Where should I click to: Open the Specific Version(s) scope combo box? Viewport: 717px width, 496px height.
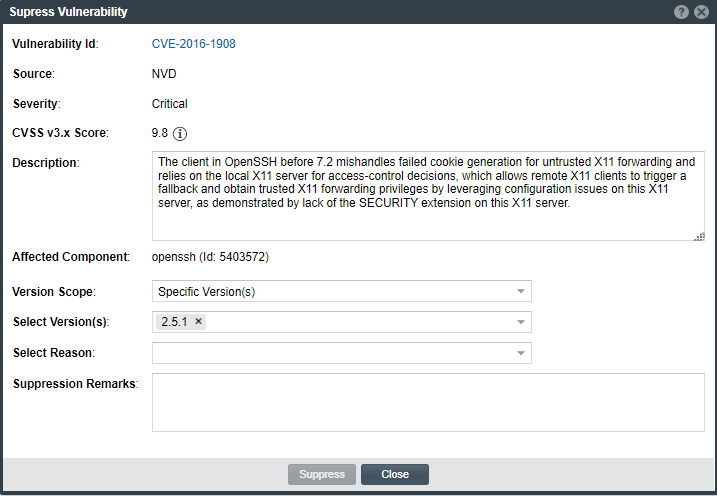(x=330, y=291)
